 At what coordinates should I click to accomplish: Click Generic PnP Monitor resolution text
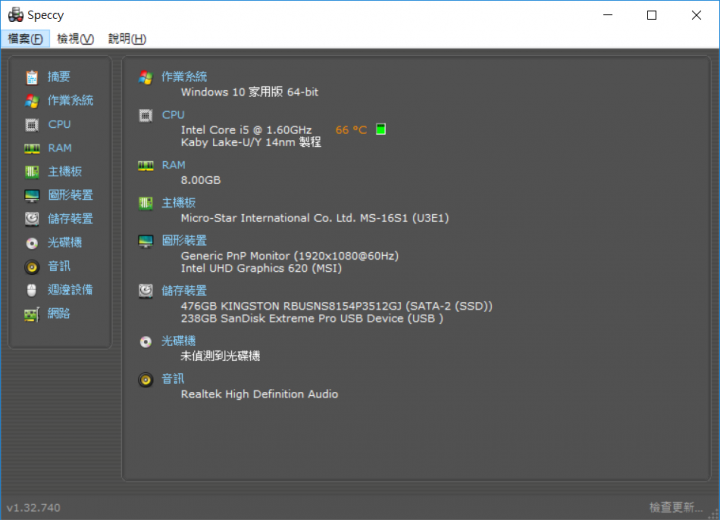pyautogui.click(x=290, y=256)
